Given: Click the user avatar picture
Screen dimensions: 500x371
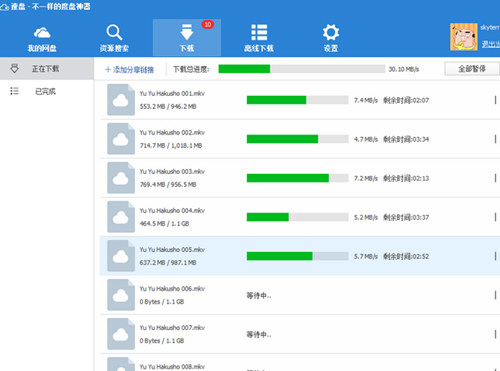Looking at the screenshot, I should [x=463, y=37].
